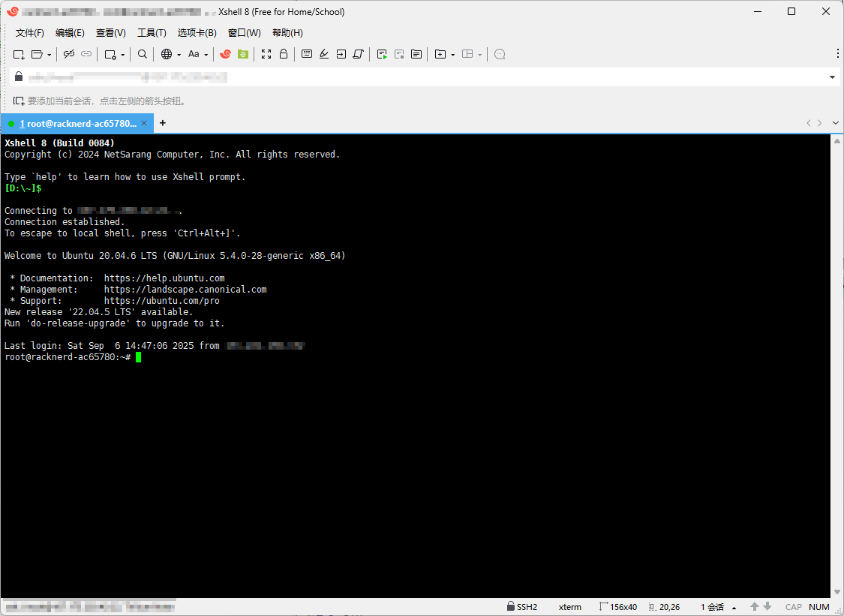
Task: Click the Full Screen toolbar icon
Action: tap(266, 54)
